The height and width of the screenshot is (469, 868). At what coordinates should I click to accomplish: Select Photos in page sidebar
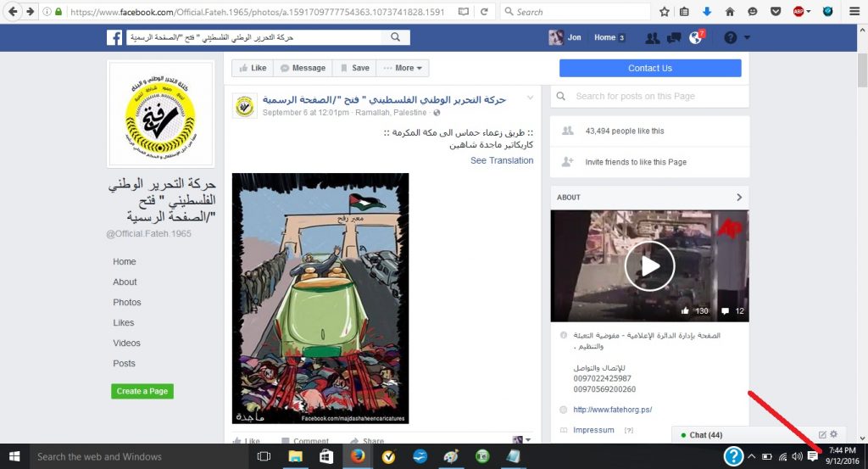click(127, 302)
